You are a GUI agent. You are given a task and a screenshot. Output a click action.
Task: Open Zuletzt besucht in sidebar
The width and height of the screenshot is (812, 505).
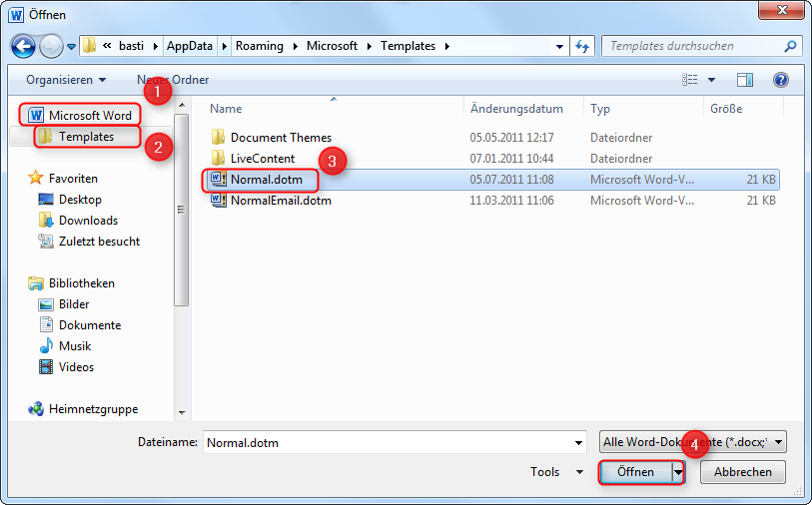point(89,242)
